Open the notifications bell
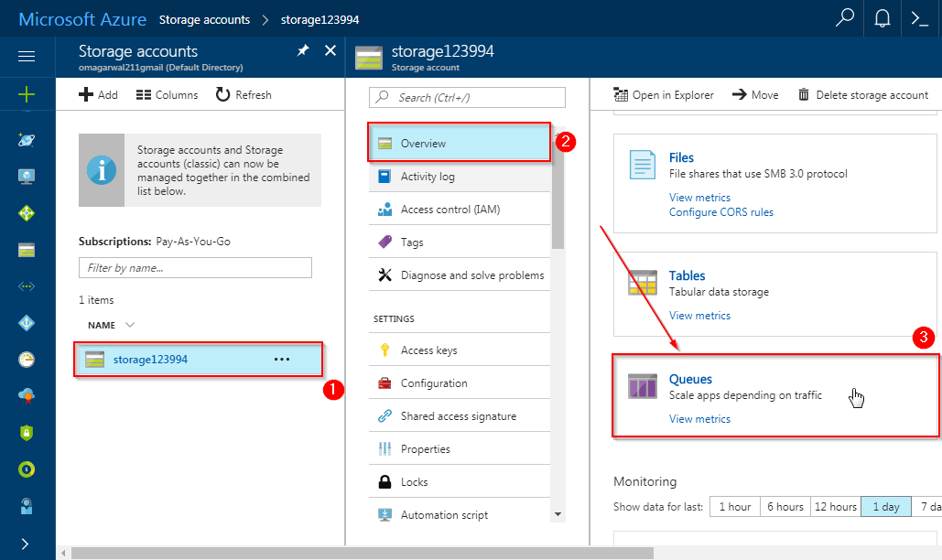The height and width of the screenshot is (560, 942). point(882,18)
